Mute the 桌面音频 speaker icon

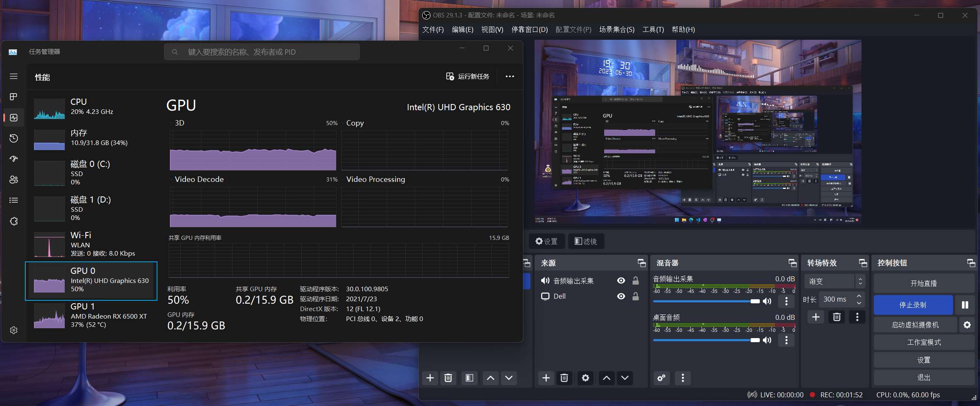(x=767, y=340)
